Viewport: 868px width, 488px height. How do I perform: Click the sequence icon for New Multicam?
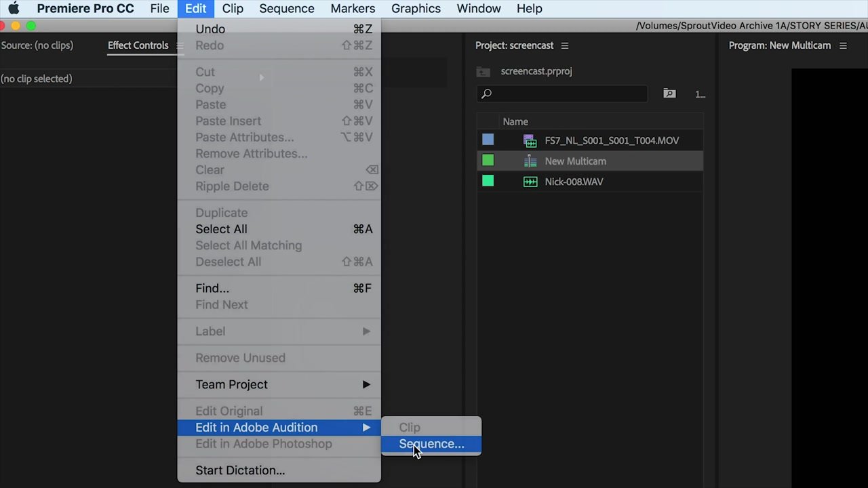click(530, 161)
